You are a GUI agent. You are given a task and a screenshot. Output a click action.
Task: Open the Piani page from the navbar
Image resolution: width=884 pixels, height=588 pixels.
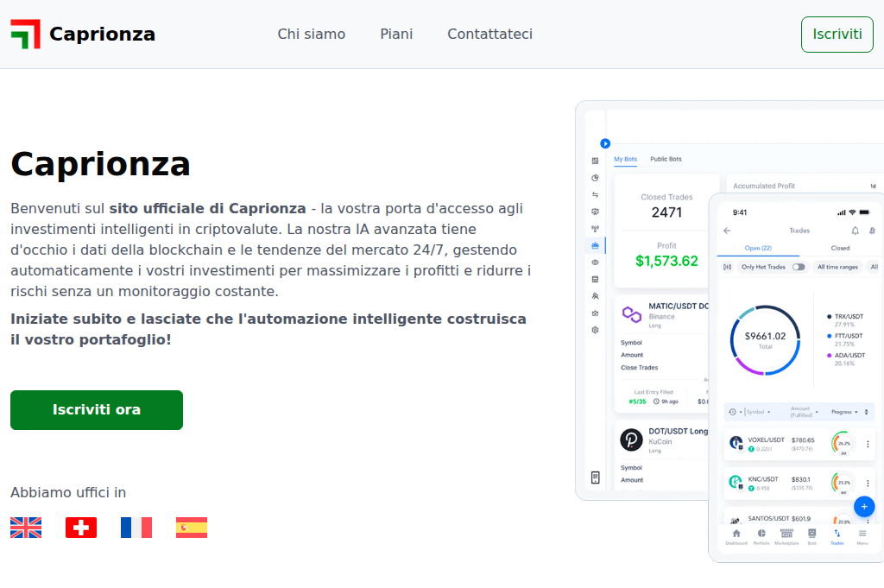pyautogui.click(x=396, y=34)
